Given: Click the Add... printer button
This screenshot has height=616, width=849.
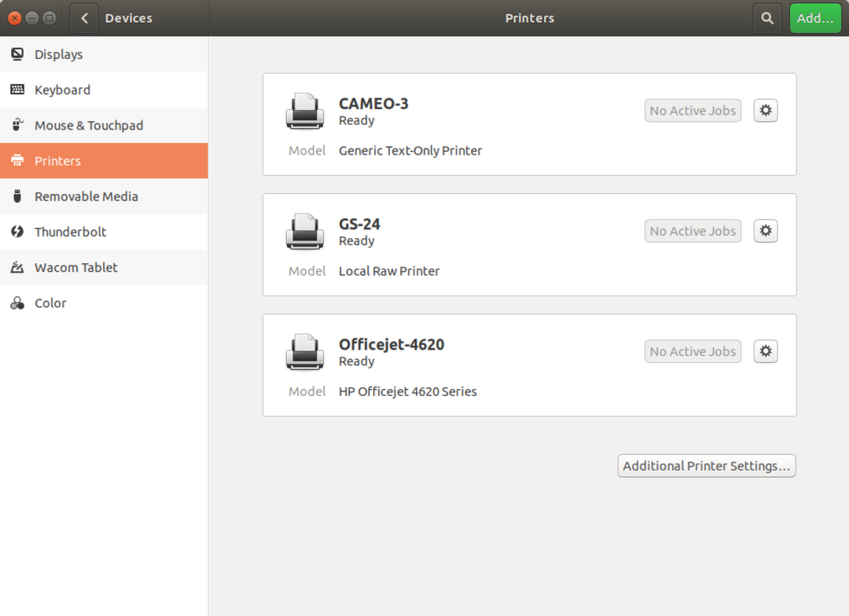Looking at the screenshot, I should click(814, 18).
